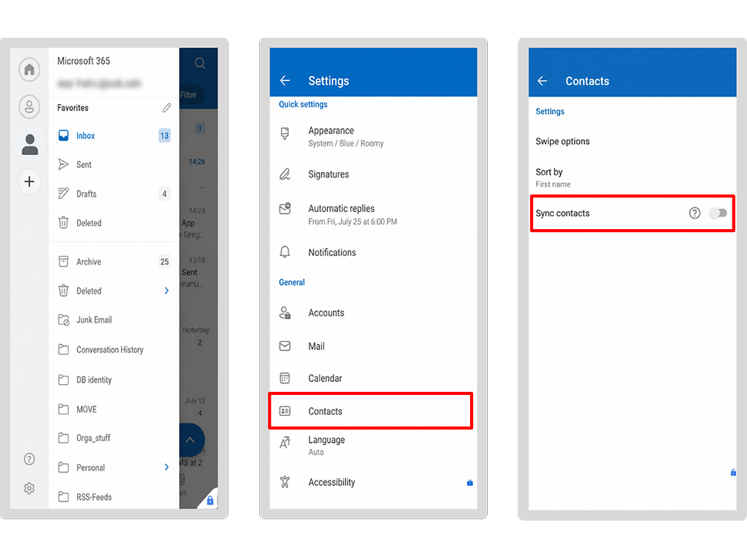Click the Quick settings section heading

tap(303, 104)
